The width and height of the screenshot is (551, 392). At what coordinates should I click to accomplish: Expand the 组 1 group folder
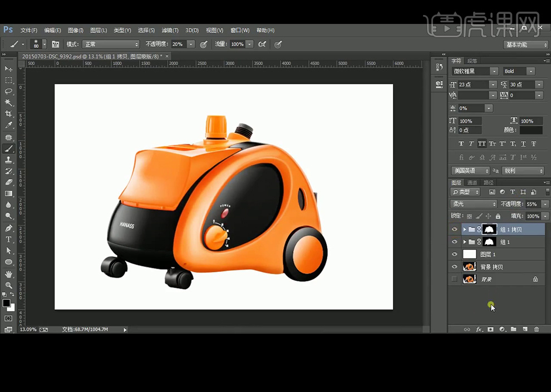465,242
